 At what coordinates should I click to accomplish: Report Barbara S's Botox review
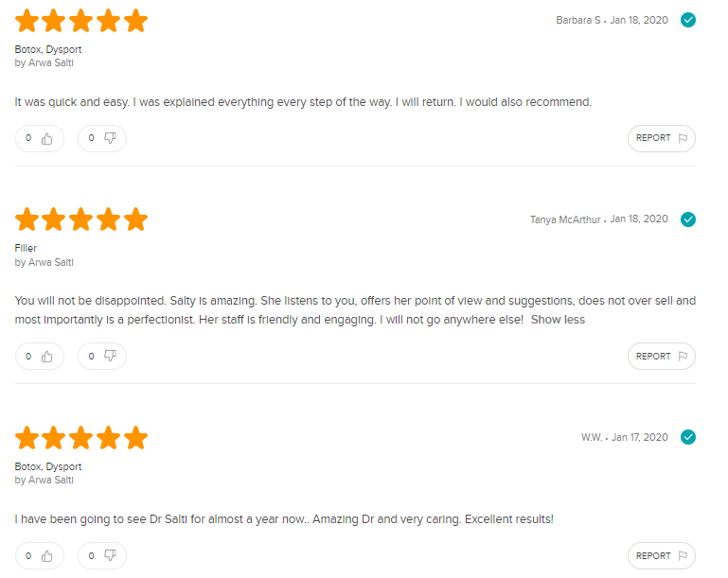pos(661,138)
